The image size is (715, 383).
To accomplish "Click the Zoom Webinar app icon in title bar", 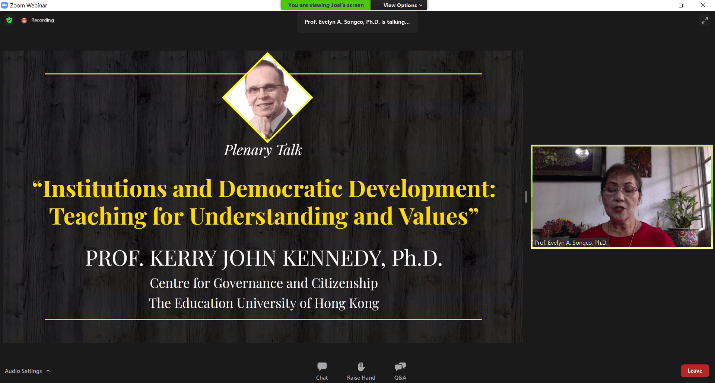I will click(x=5, y=5).
